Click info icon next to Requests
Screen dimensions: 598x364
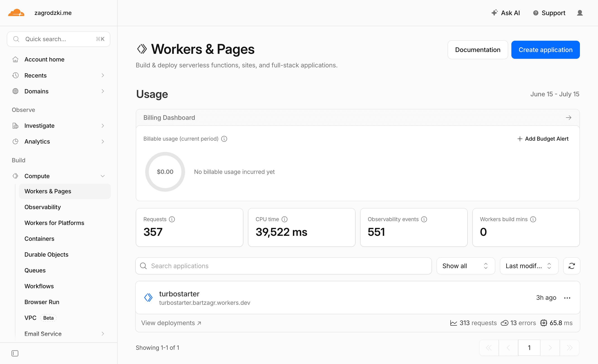(172, 219)
